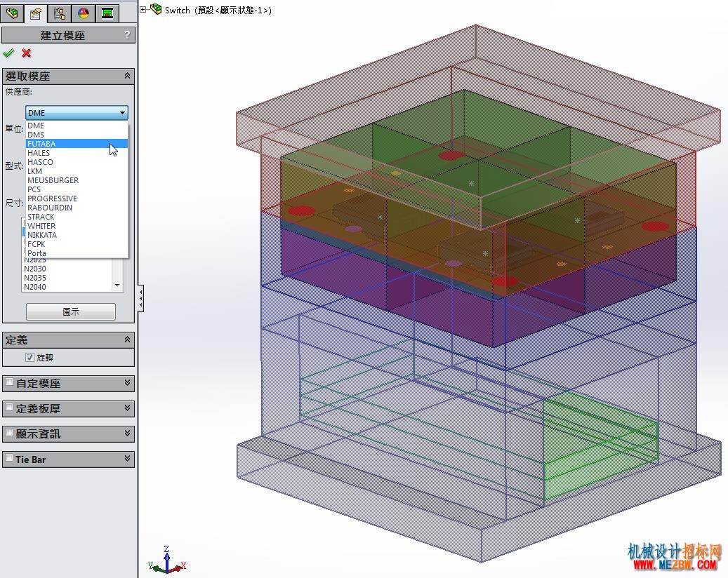Open the ConfigurationManager tab icon
Viewport: 728px width, 578px height.
pos(60,13)
